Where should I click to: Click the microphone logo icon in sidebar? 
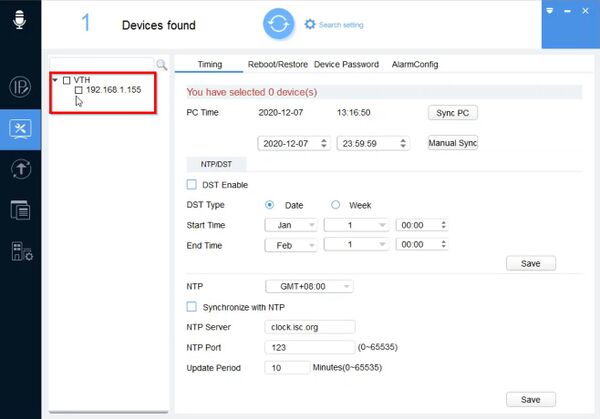click(x=19, y=19)
